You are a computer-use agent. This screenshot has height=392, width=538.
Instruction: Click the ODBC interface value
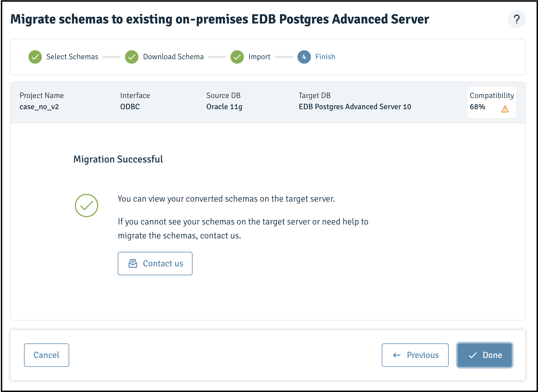(130, 107)
